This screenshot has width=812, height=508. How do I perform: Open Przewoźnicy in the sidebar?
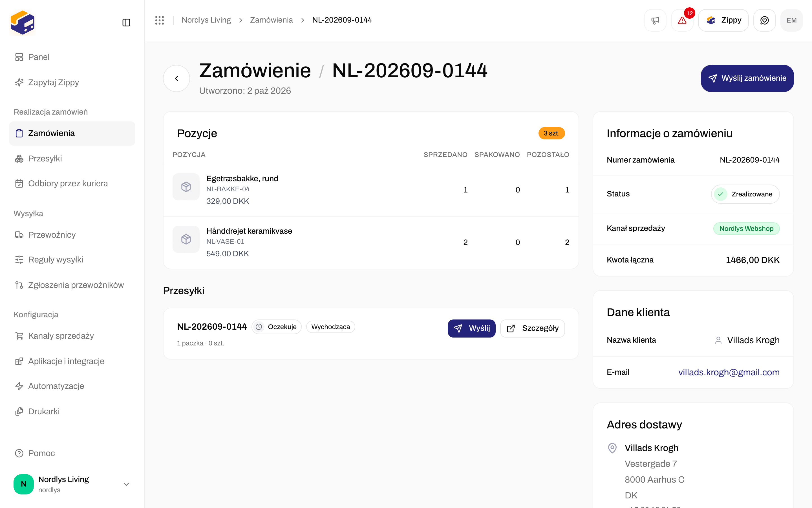pyautogui.click(x=72, y=235)
